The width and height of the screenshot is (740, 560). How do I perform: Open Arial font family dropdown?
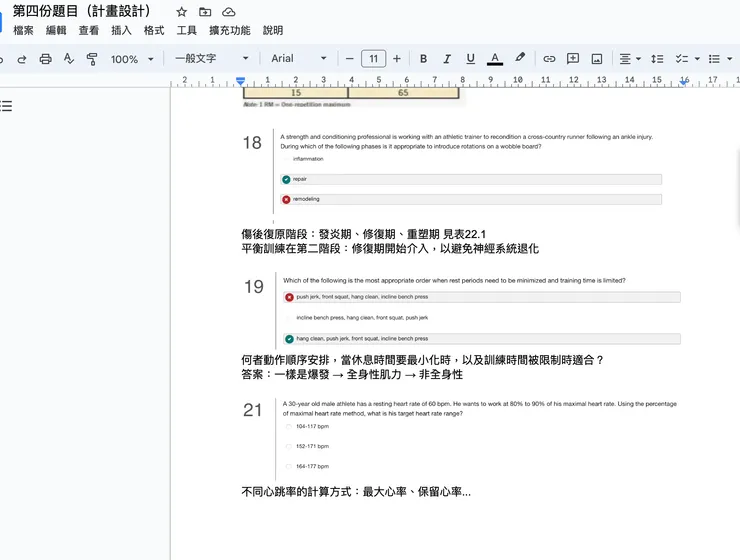pos(299,59)
